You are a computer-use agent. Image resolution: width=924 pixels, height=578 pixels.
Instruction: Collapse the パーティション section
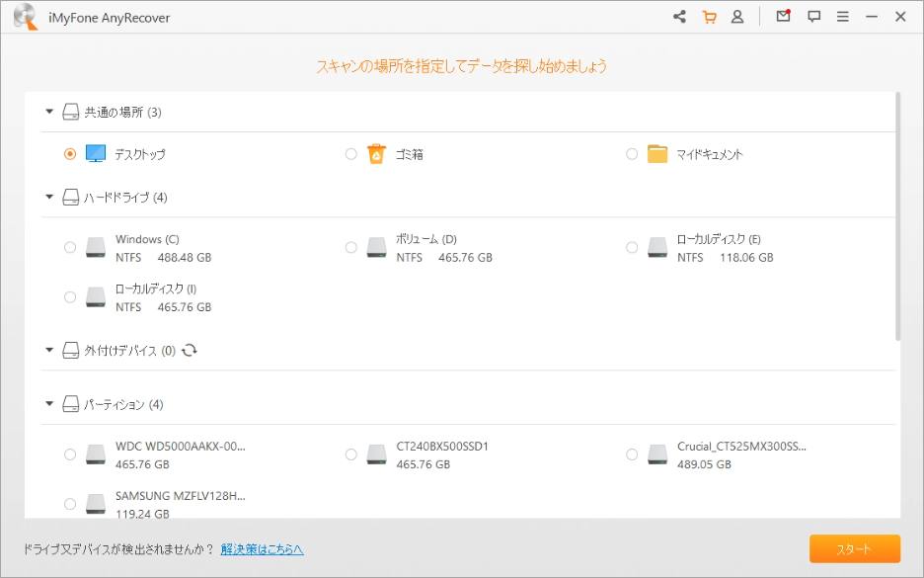48,404
